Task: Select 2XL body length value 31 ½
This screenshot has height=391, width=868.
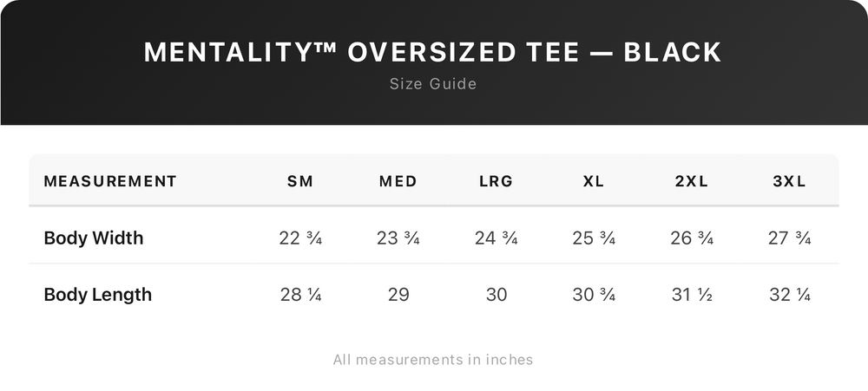Action: pyautogui.click(x=692, y=295)
